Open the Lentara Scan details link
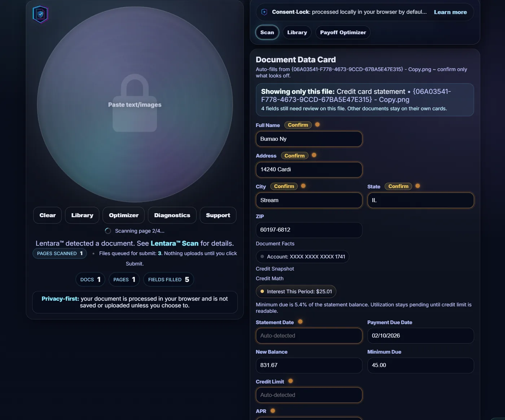The image size is (505, 420). click(x=174, y=243)
